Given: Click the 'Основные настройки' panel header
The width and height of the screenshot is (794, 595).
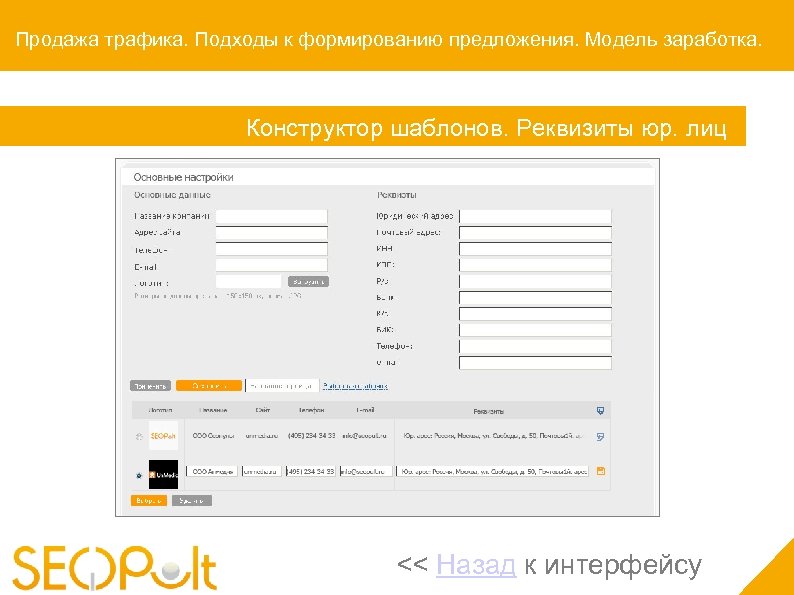Looking at the screenshot, I should click(x=183, y=177).
